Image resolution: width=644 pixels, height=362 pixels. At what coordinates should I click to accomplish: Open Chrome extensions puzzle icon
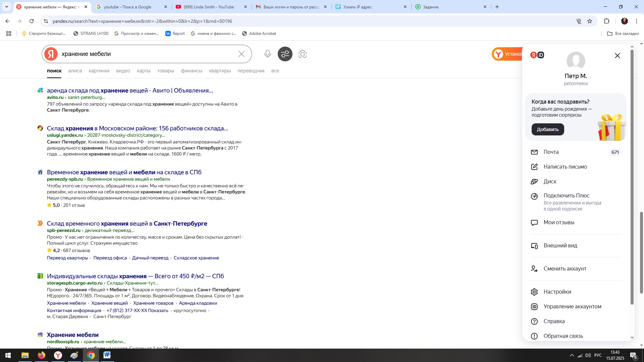pos(606,21)
